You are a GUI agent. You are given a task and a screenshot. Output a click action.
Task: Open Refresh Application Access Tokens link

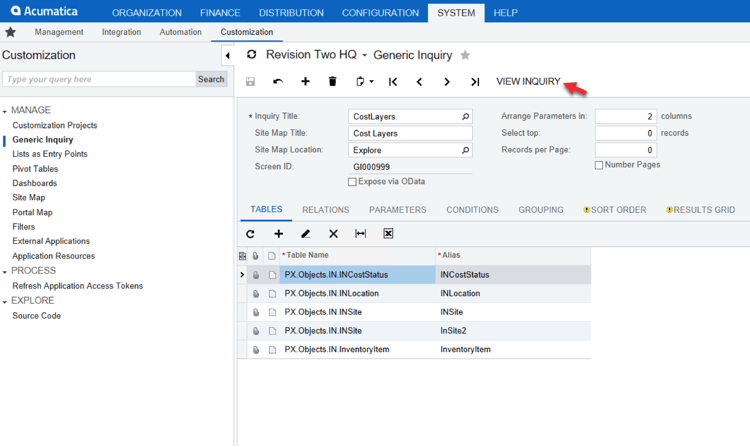click(77, 286)
